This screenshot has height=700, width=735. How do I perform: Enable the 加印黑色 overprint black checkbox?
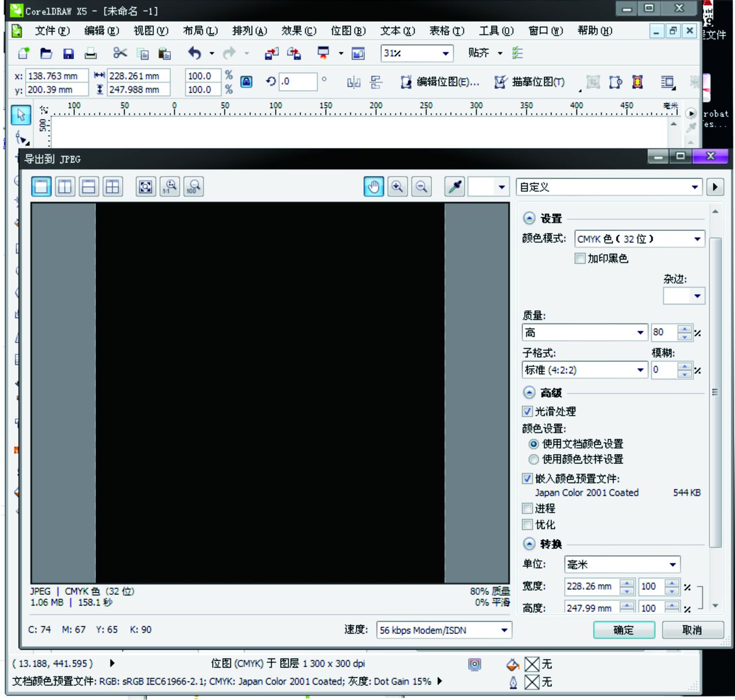point(580,258)
